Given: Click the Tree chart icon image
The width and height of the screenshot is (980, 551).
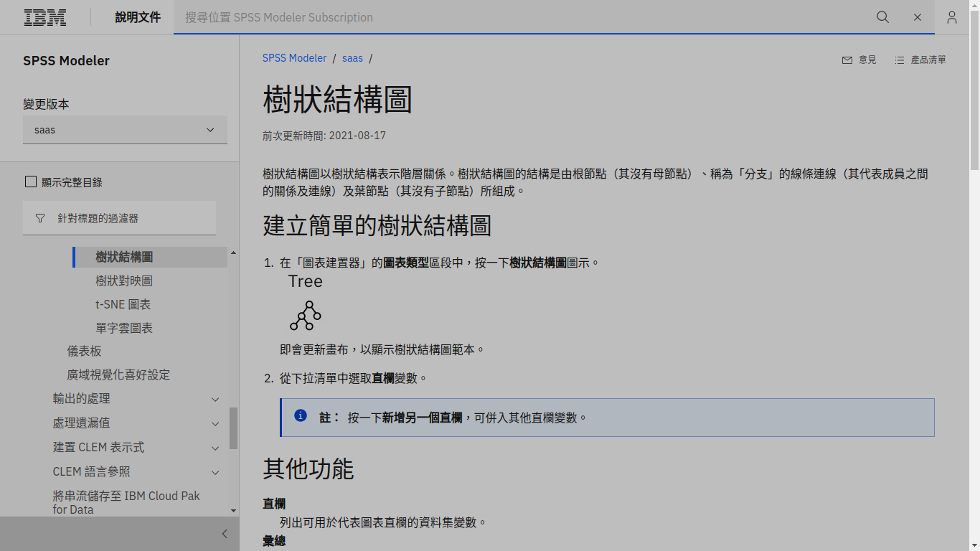Looking at the screenshot, I should click(x=306, y=315).
